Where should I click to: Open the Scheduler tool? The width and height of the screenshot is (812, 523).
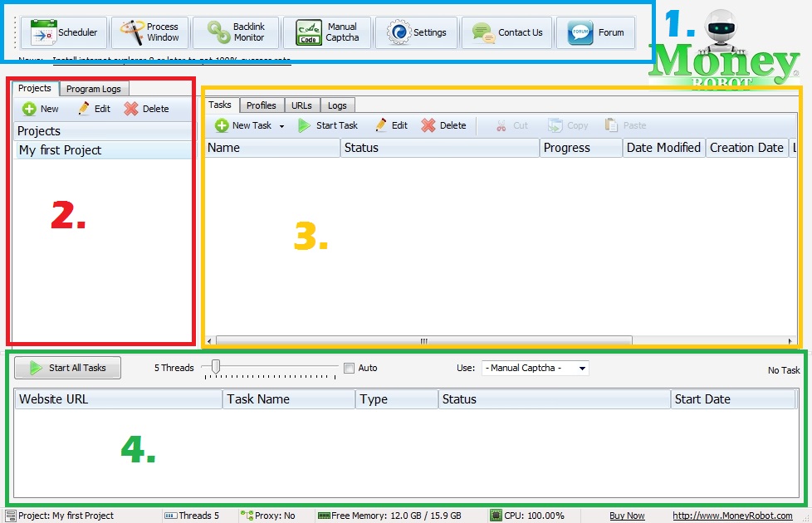[x=65, y=33]
